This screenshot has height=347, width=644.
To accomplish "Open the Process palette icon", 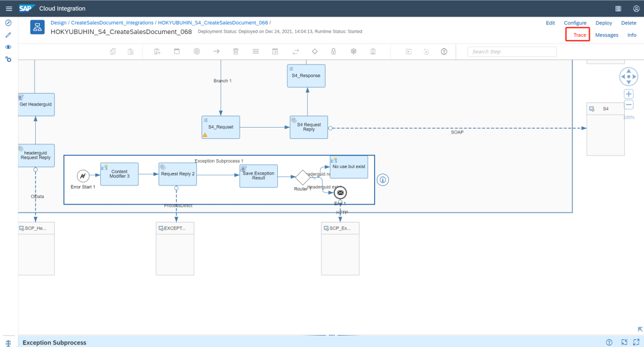I will click(177, 51).
